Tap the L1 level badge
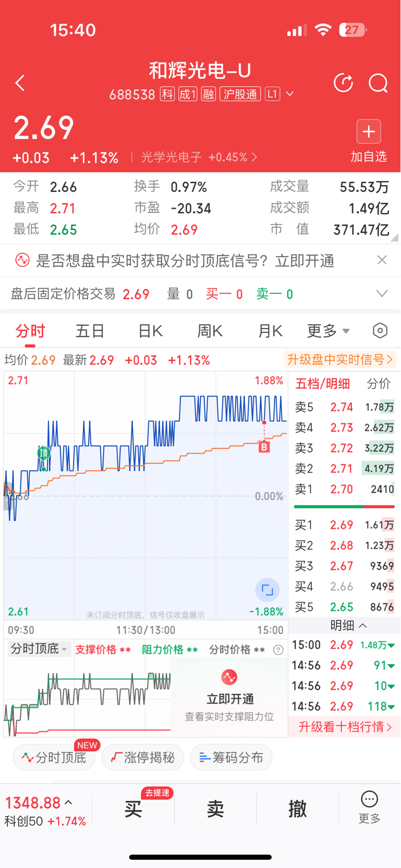This screenshot has height=868, width=401. (272, 94)
